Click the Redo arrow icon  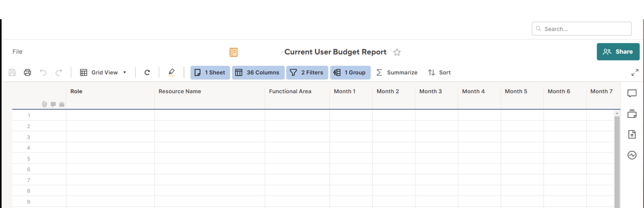point(59,73)
